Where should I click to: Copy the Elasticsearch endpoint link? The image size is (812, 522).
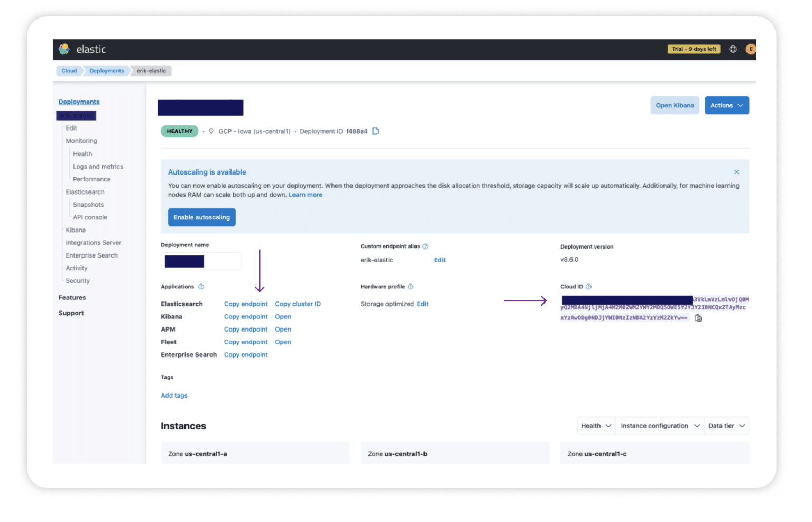coord(246,304)
